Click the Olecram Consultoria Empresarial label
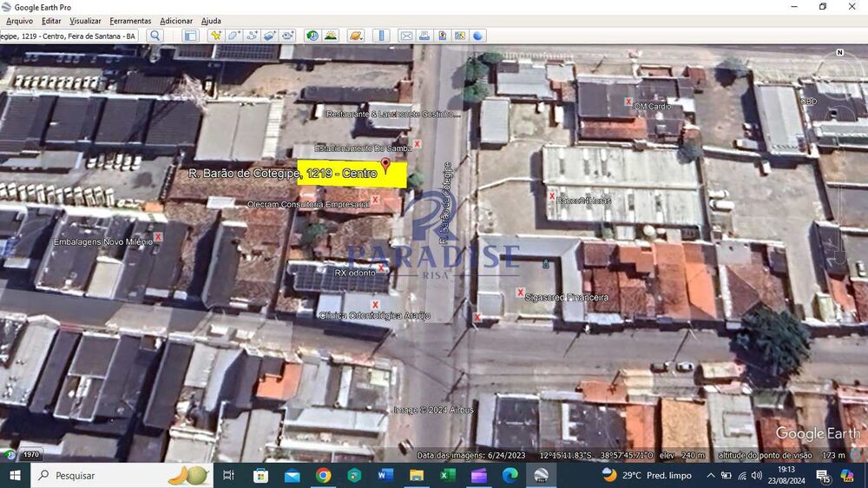This screenshot has width=868, height=488. pyautogui.click(x=308, y=204)
